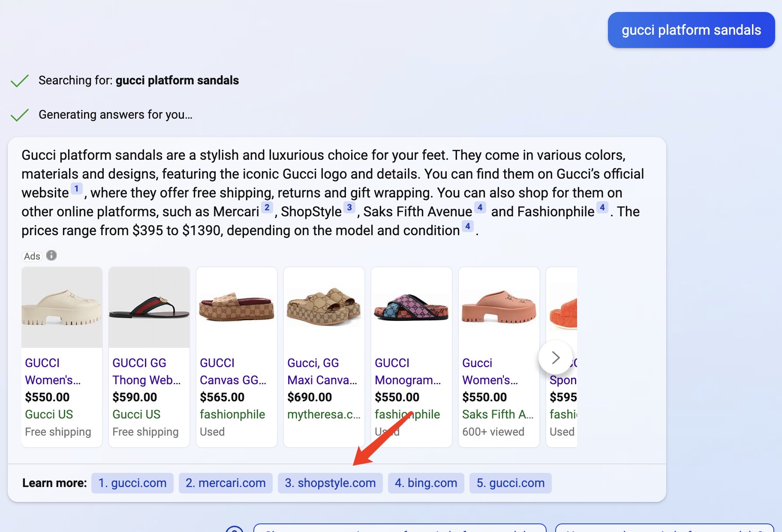
Task: Click the next arrow on product carousel
Action: [555, 357]
